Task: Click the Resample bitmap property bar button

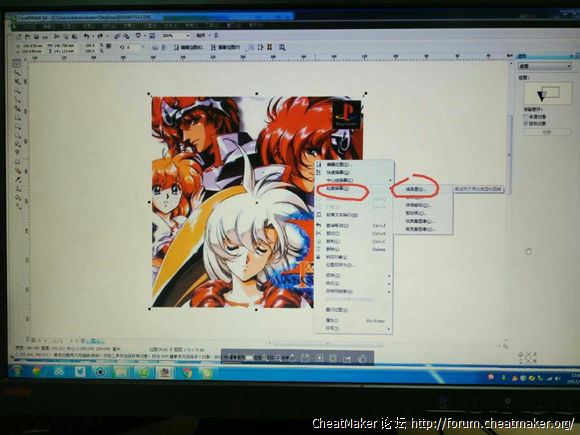Action: point(225,47)
